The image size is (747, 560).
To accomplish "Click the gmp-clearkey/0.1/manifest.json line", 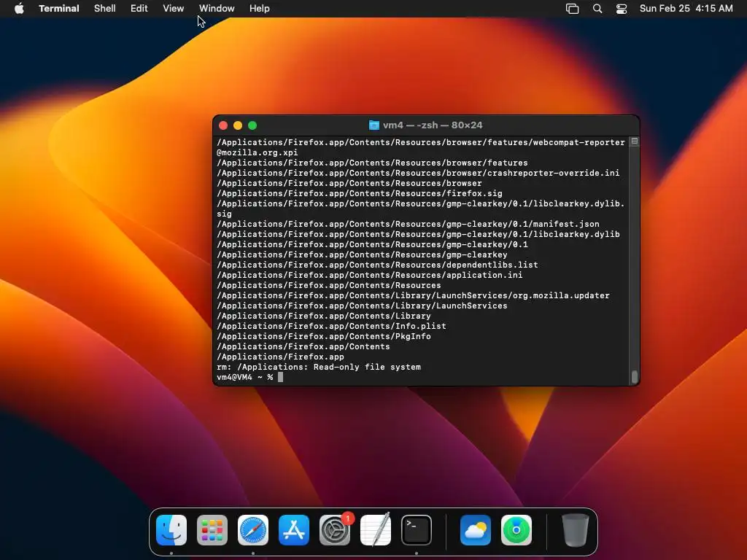I will point(409,224).
